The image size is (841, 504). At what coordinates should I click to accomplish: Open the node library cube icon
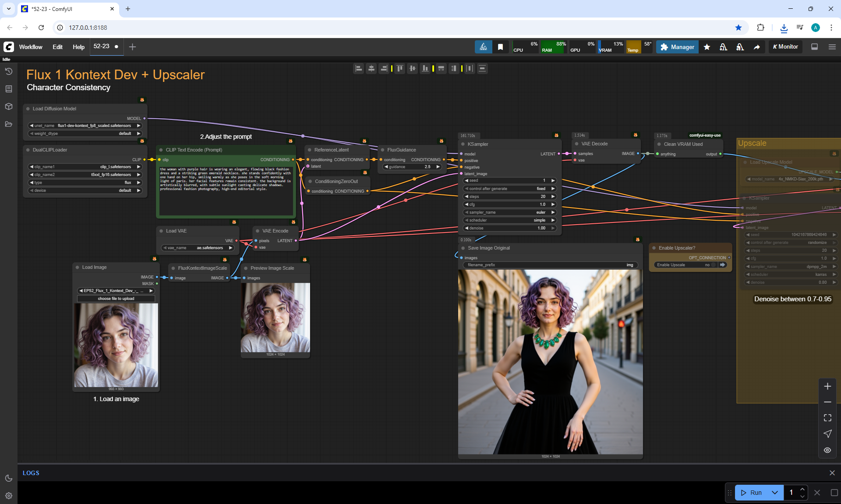[x=8, y=106]
